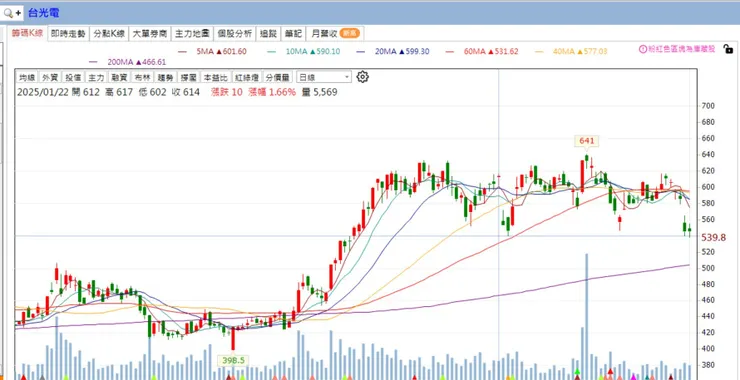This screenshot has height=380, width=740.
Task: Open chart settings gear icon
Action: tap(362, 77)
